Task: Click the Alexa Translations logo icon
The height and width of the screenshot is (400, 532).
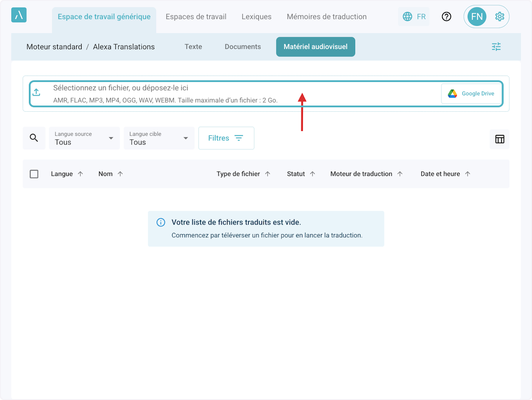Action: point(19,15)
